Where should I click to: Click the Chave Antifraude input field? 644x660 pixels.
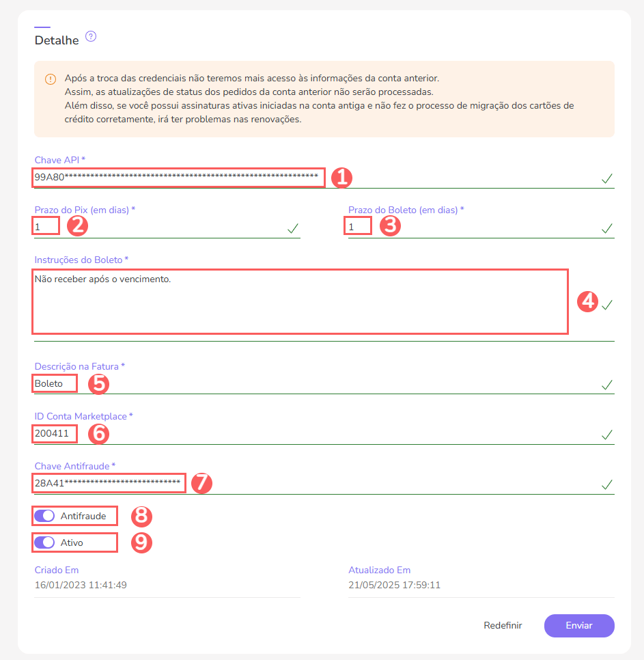pyautogui.click(x=108, y=483)
